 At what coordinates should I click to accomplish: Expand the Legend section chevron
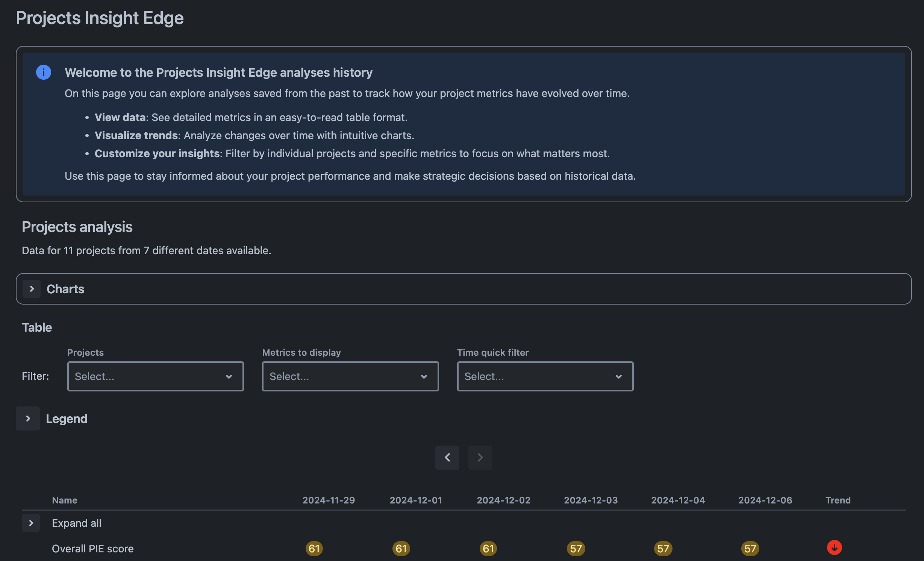click(x=28, y=418)
